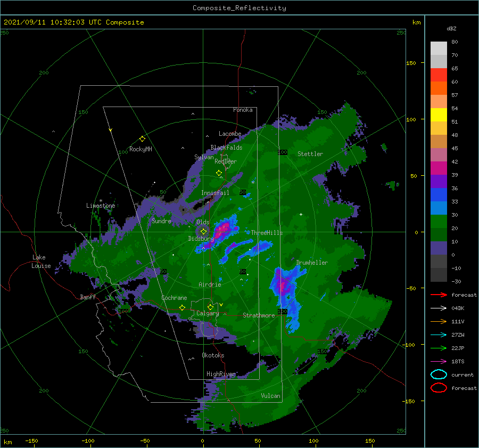This screenshot has height=448, width=479.
Task: Click the Composite_Reflectivity title text
Action: 240,8
